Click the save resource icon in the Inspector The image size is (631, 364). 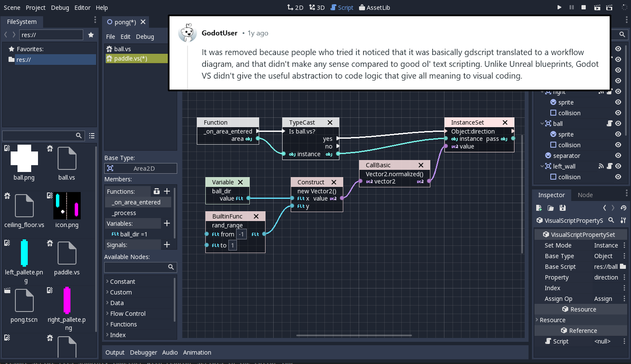click(562, 208)
